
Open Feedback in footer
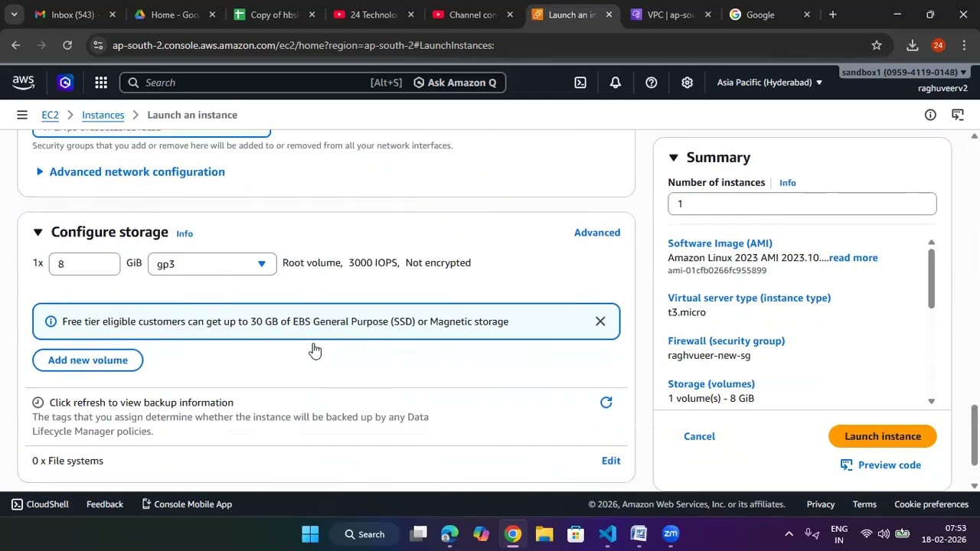(105, 504)
